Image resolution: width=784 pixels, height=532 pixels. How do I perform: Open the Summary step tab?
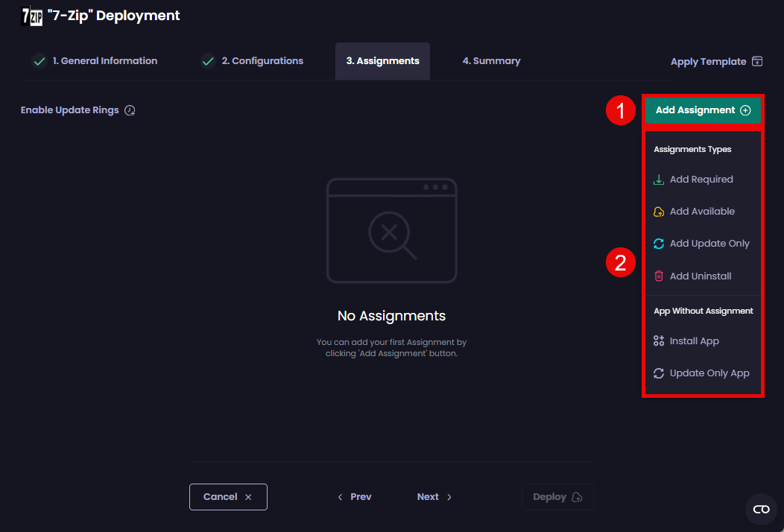pyautogui.click(x=490, y=61)
